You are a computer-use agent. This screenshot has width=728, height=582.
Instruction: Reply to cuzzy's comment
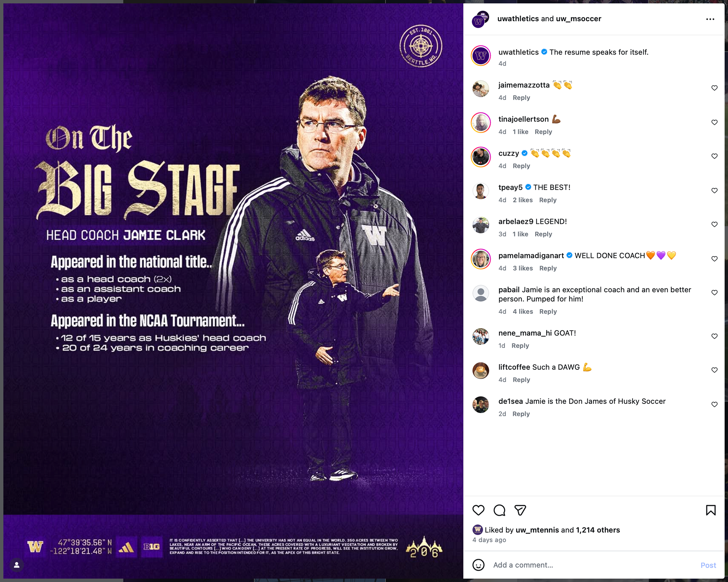pos(521,166)
